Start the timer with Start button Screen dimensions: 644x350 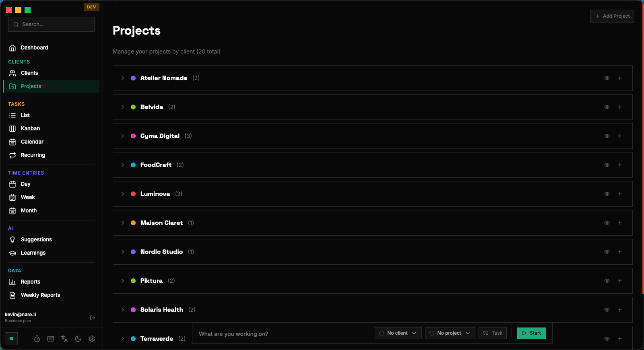coord(531,333)
